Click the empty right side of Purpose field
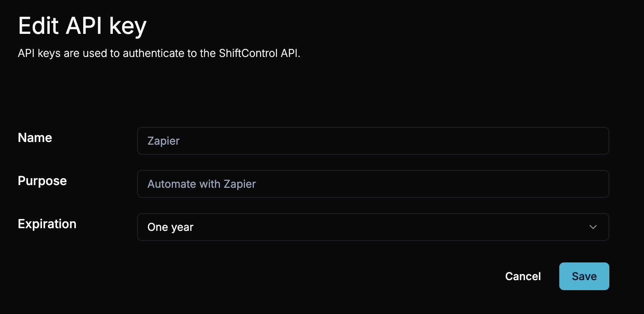This screenshot has height=314, width=644. 501,184
